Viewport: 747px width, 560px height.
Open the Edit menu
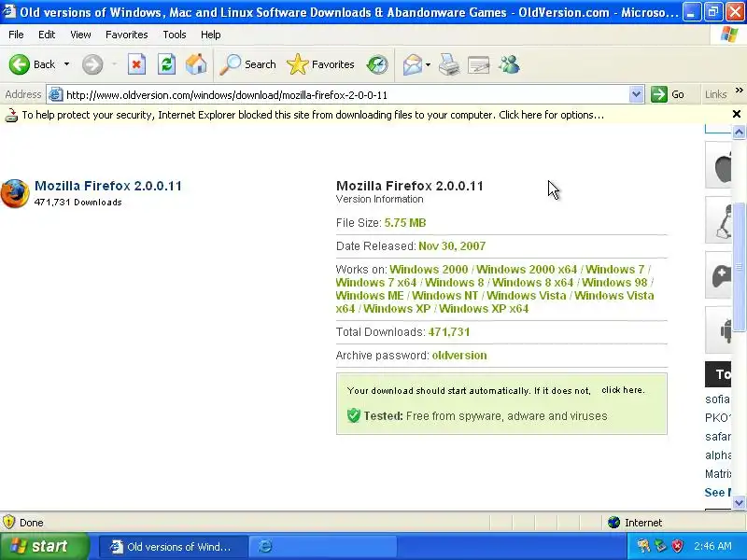pyautogui.click(x=46, y=35)
